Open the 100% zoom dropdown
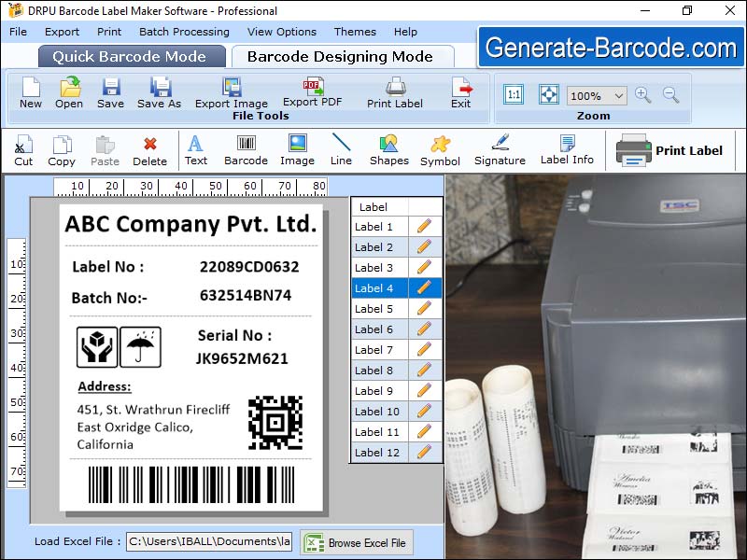 (597, 96)
